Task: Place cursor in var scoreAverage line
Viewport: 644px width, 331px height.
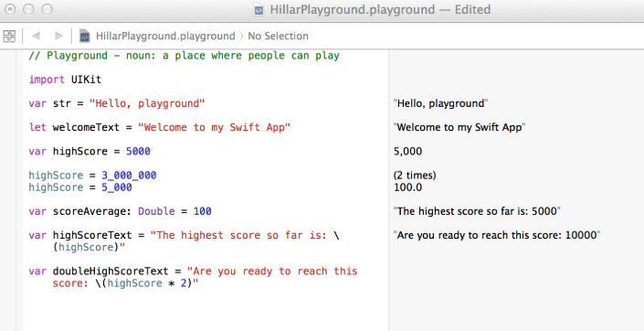Action: pos(120,212)
